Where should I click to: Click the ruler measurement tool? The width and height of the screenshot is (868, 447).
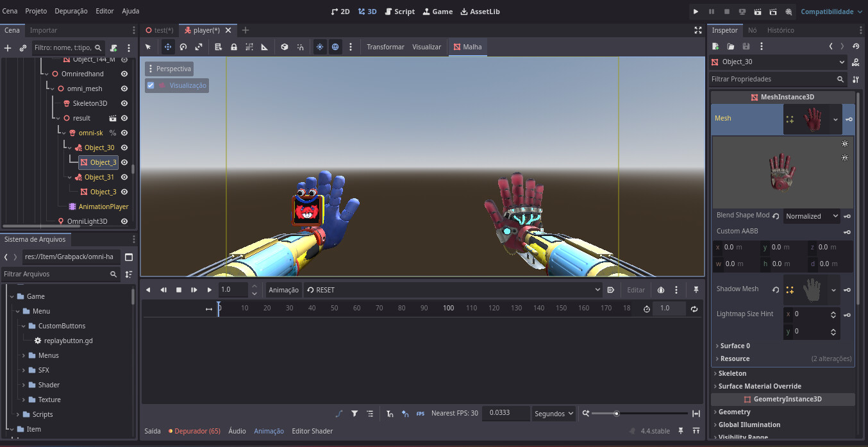click(265, 47)
